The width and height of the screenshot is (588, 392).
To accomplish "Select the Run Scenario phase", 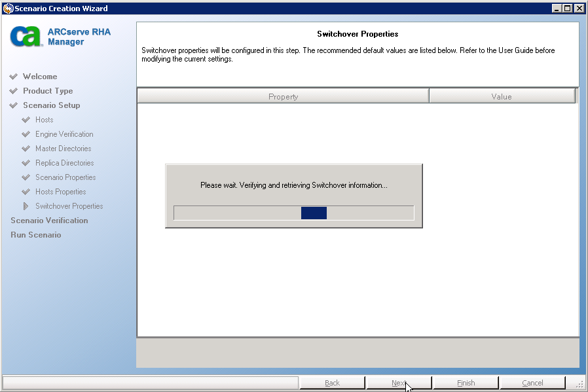I will pos(35,235).
